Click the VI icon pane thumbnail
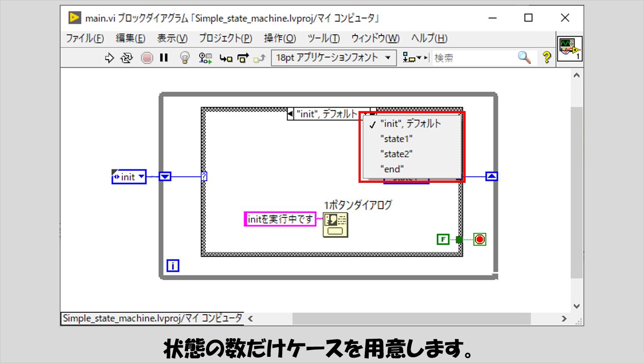 point(569,49)
